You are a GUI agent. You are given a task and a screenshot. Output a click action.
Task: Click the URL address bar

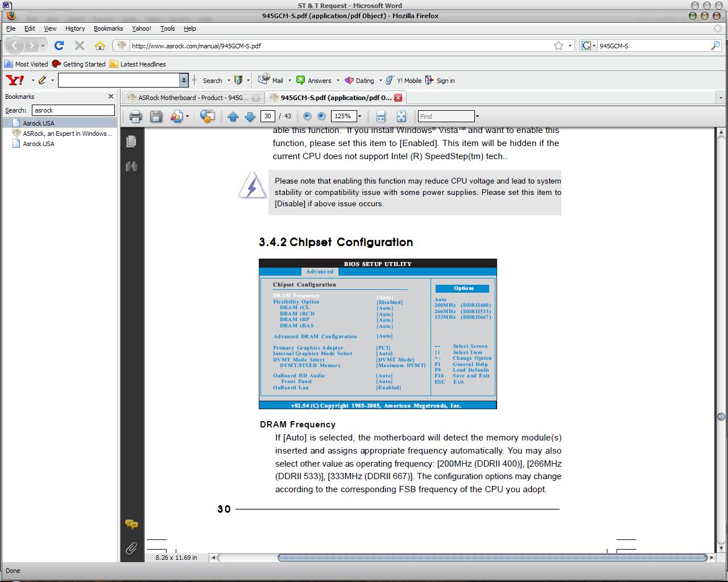tap(341, 45)
